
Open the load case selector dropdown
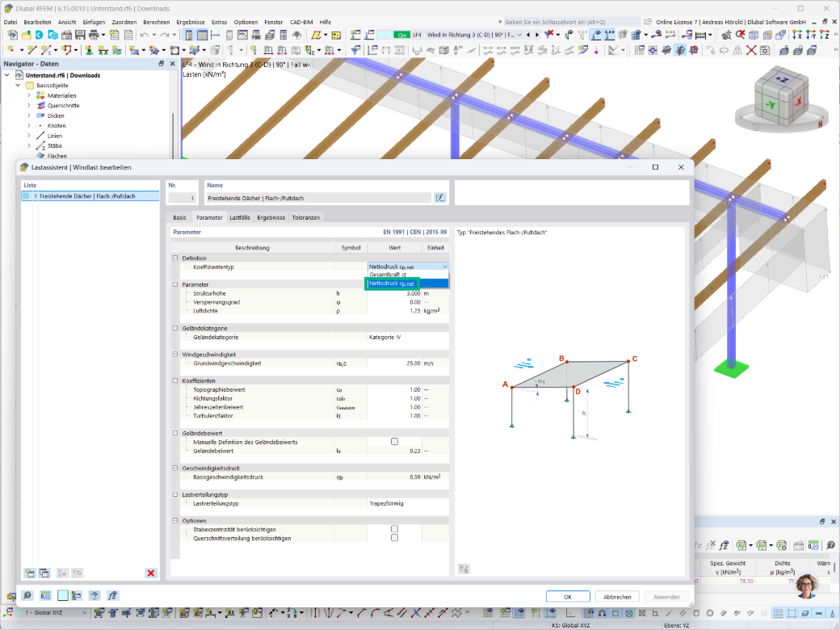(x=519, y=35)
